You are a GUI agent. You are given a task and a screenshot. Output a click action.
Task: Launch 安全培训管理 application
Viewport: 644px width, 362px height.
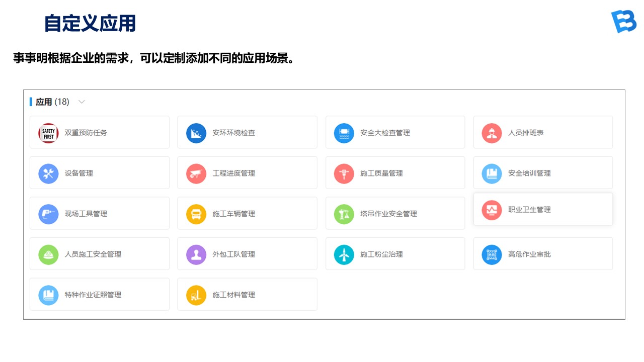pos(543,173)
